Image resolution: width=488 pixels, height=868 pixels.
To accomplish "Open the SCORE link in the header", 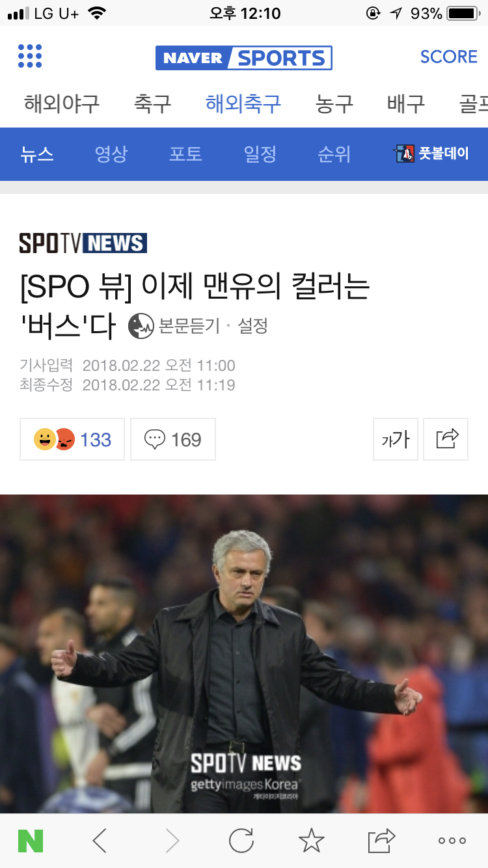I will coord(449,57).
